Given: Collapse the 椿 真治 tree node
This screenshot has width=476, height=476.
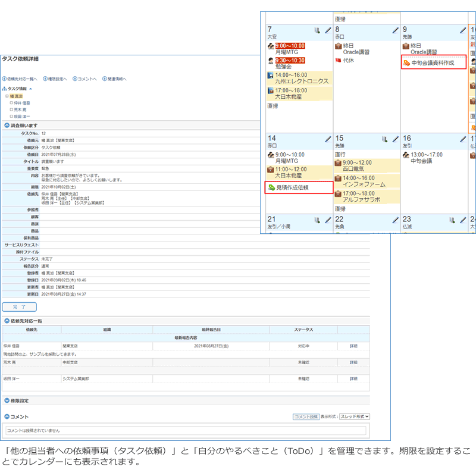Looking at the screenshot, I should 7,96.
